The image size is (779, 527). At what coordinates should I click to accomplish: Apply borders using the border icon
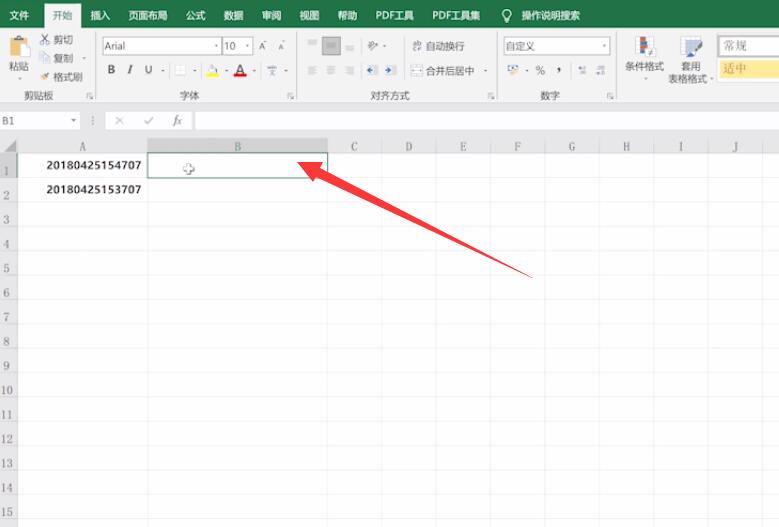pos(180,71)
